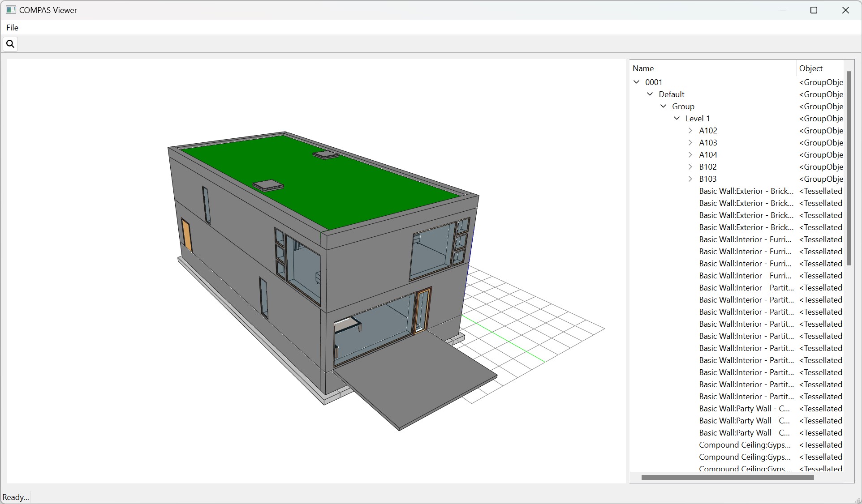Click the magnifier zoom icon in toolbar
Image resolution: width=862 pixels, height=504 pixels.
10,44
